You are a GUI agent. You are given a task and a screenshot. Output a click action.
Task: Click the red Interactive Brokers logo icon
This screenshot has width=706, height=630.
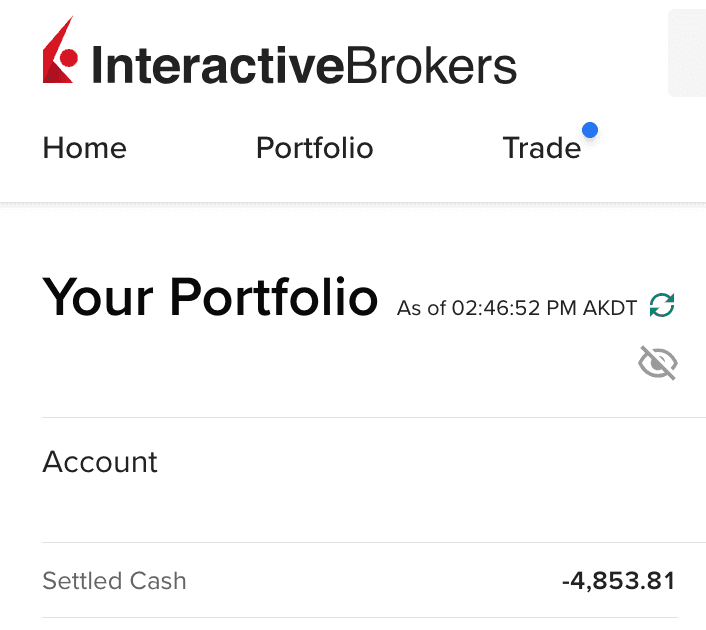click(62, 53)
